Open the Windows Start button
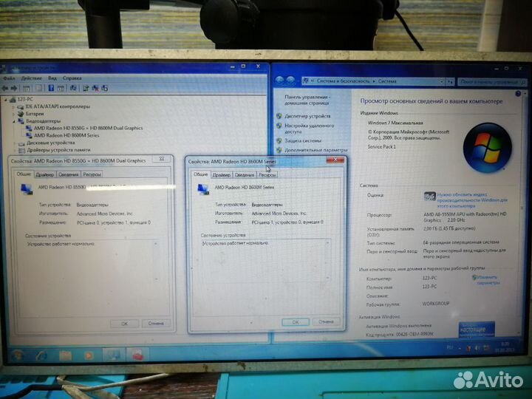The image size is (532, 399). pos(17,355)
